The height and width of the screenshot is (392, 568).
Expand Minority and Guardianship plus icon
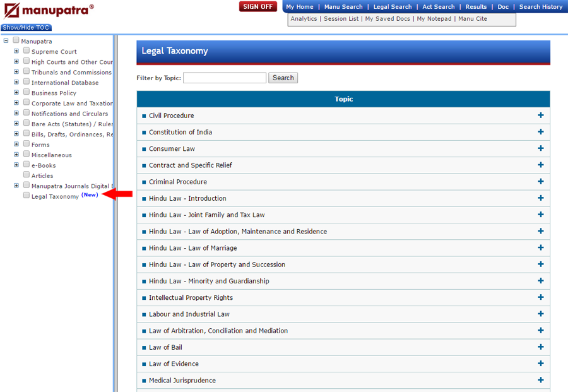click(x=540, y=281)
